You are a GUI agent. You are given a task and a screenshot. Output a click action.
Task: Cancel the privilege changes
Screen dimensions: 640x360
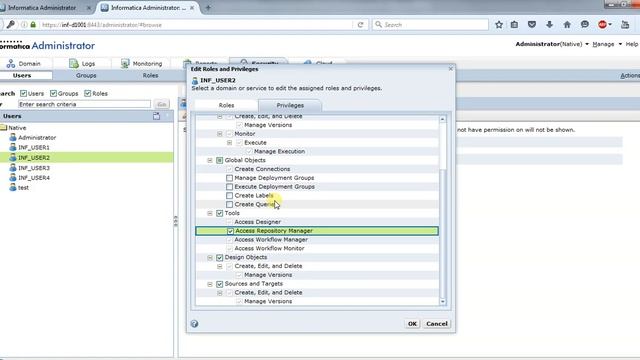point(437,324)
